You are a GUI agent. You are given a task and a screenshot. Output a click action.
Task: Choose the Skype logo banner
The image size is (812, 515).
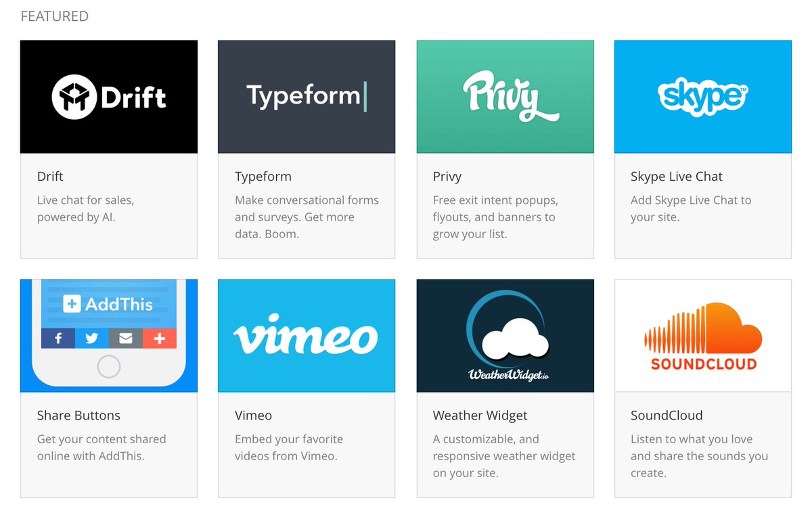[702, 97]
